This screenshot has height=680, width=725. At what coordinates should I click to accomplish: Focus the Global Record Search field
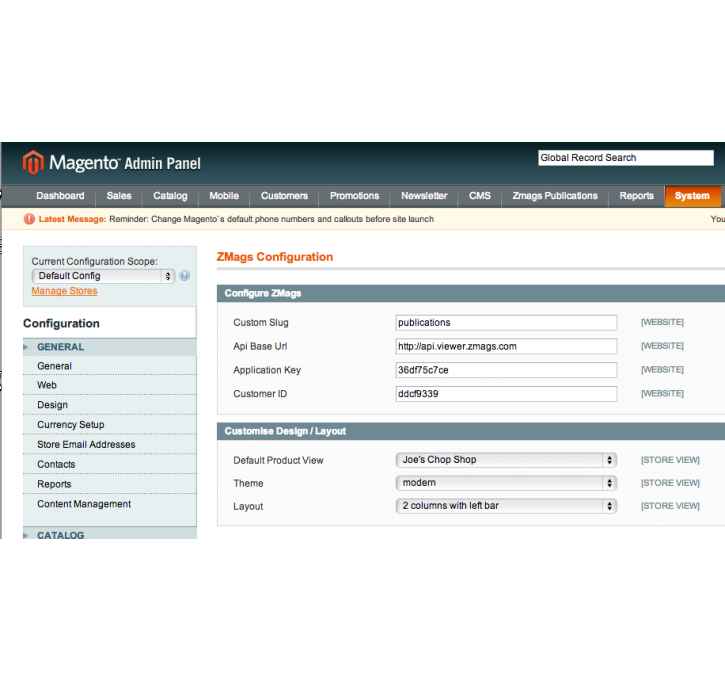click(626, 158)
